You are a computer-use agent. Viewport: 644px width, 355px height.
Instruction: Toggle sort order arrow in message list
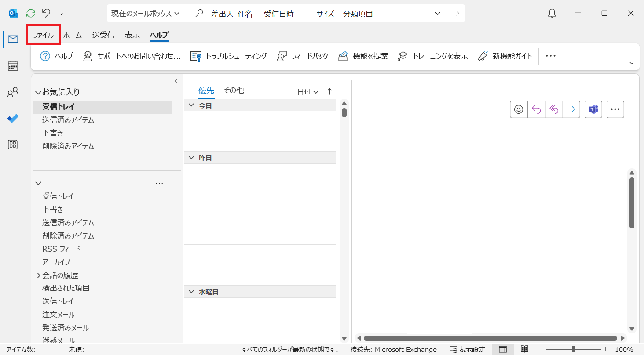pos(329,91)
